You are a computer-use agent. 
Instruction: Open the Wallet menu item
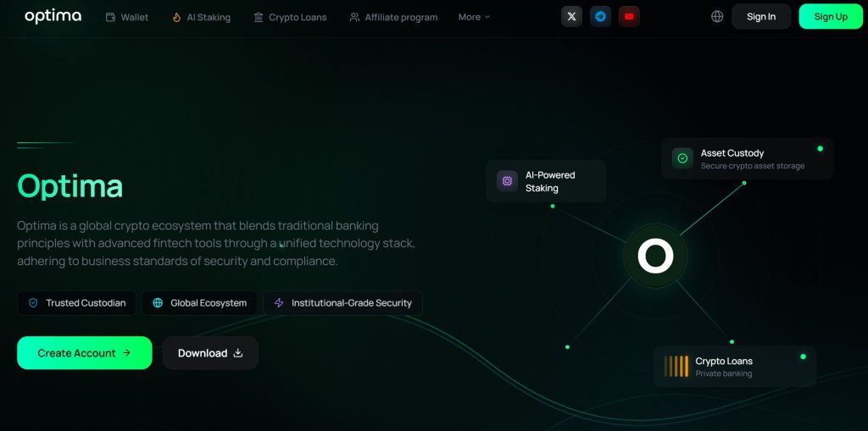click(x=127, y=17)
